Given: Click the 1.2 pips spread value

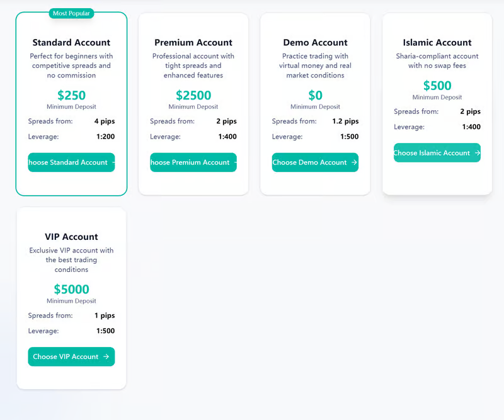Looking at the screenshot, I should coord(345,122).
